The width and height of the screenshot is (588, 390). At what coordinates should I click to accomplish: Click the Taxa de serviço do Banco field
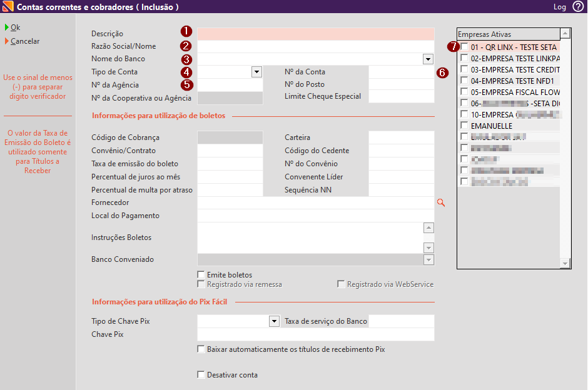[x=401, y=321]
